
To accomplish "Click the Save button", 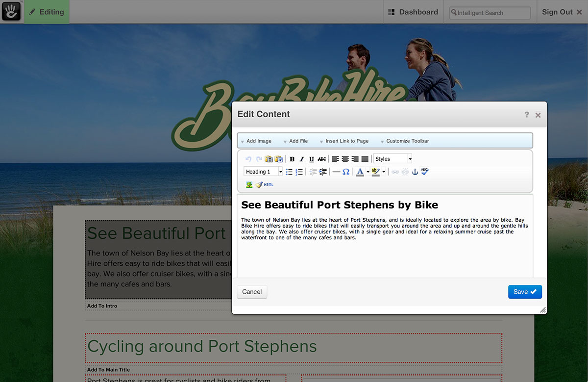I will 525,292.
